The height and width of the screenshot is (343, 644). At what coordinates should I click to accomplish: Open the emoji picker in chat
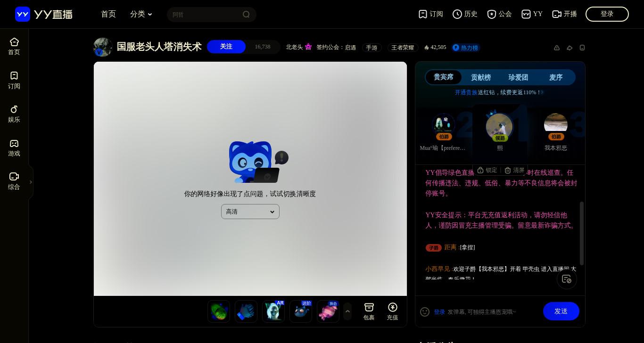[425, 312]
